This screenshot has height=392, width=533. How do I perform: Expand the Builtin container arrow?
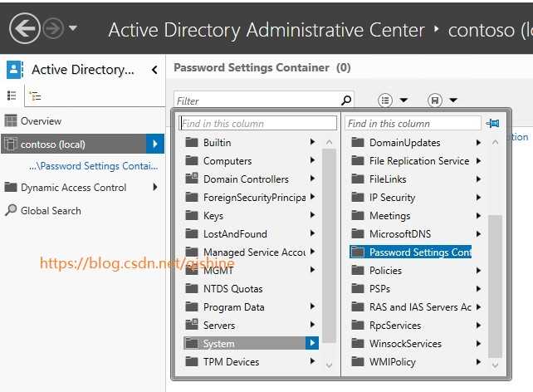[312, 142]
